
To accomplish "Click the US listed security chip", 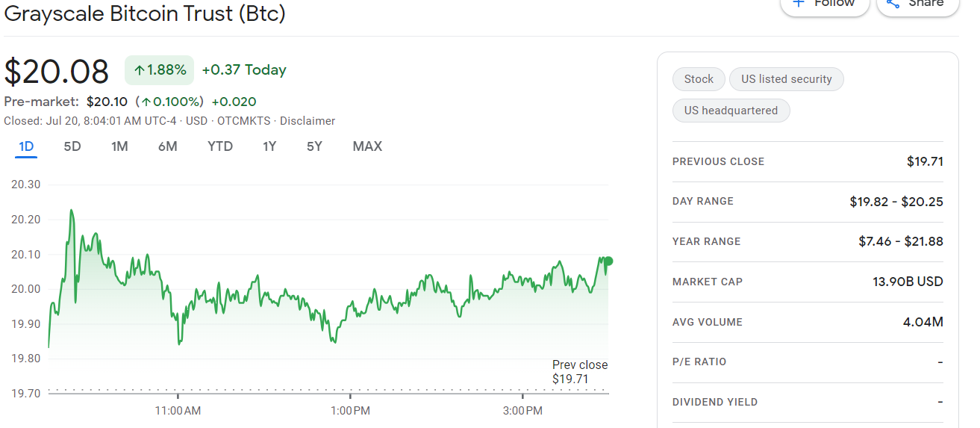I will (786, 79).
